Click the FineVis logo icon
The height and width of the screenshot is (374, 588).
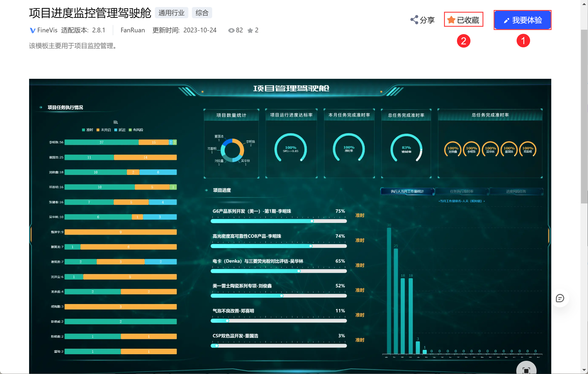33,30
